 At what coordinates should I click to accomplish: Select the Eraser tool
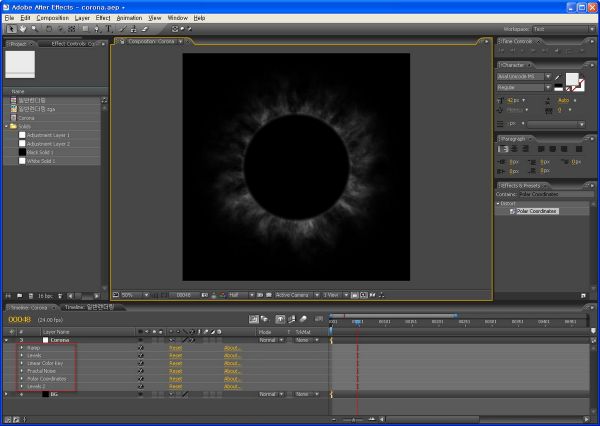(145, 29)
